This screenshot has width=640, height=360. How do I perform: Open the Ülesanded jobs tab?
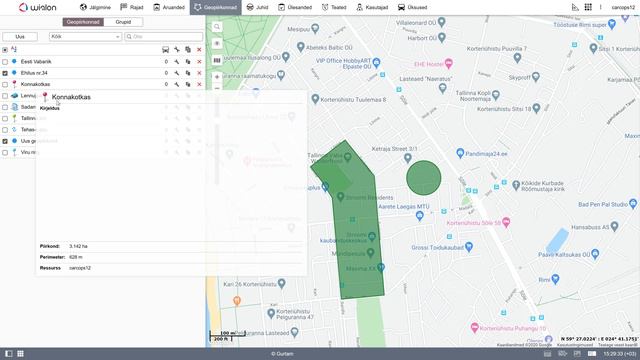click(295, 7)
